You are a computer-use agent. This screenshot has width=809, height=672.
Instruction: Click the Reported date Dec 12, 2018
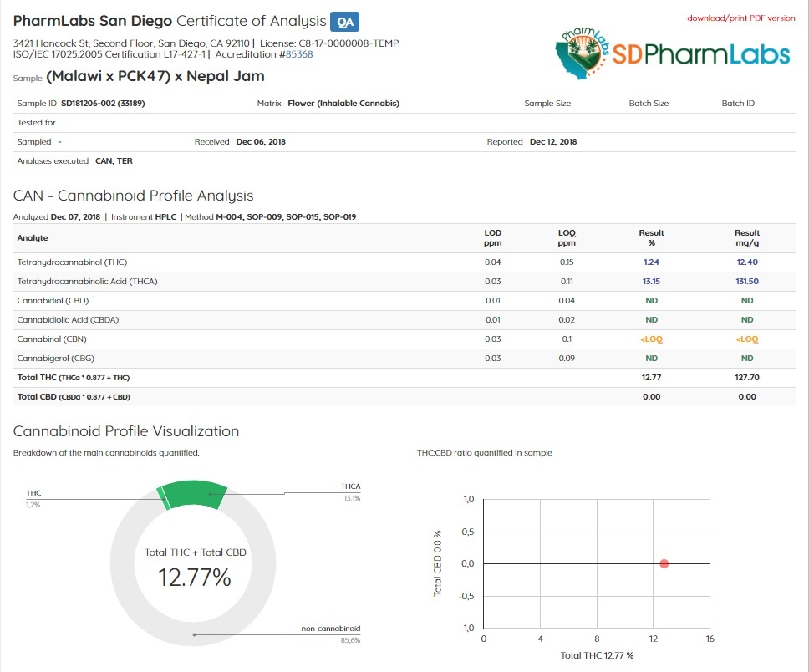pyautogui.click(x=553, y=142)
